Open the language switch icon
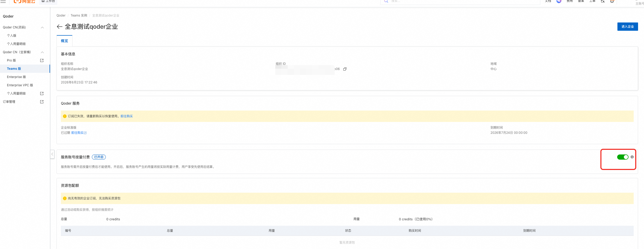The image size is (644, 249). click(x=603, y=1)
